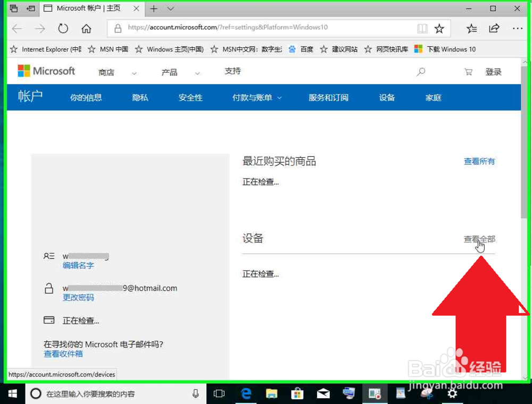Click the lock icon beside hotmail address
This screenshot has height=404, width=532.
click(49, 289)
